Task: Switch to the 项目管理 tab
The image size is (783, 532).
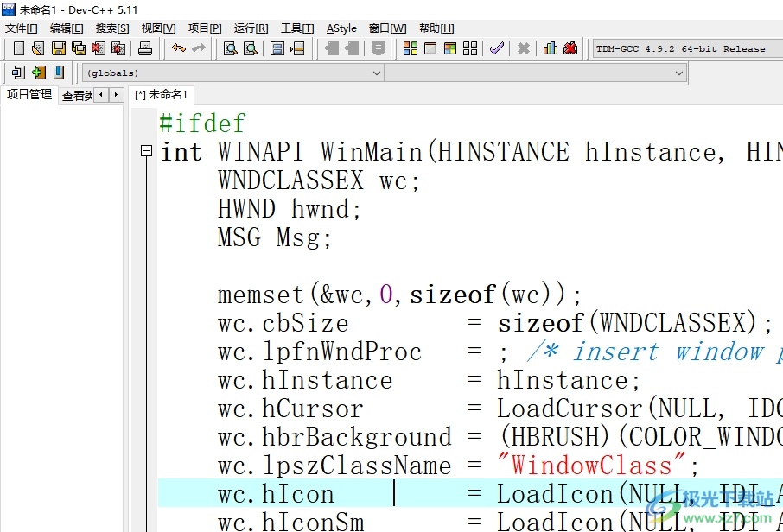Action: click(x=29, y=94)
